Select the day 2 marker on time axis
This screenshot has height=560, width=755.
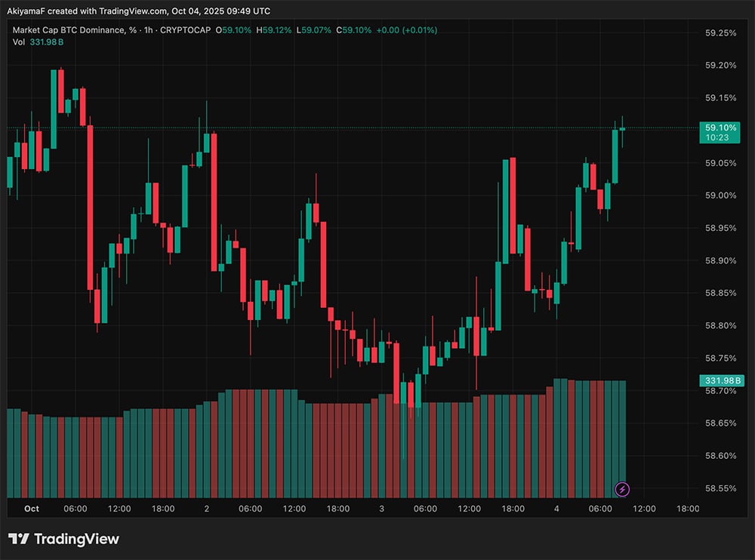206,509
